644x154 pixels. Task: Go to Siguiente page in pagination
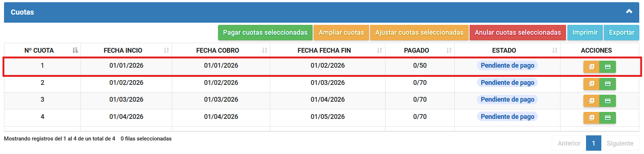coord(620,143)
